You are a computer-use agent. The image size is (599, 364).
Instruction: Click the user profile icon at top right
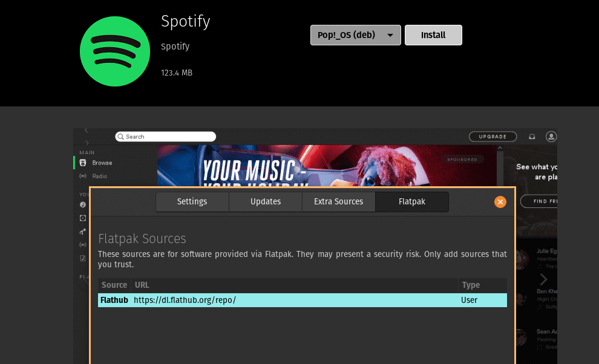coord(551,137)
